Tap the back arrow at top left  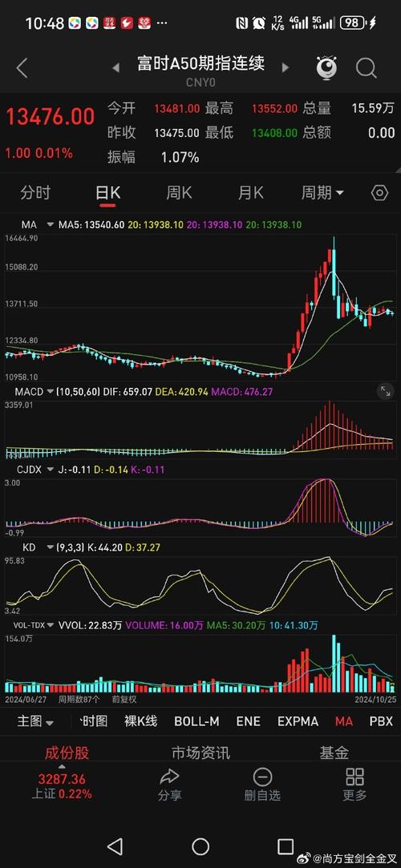[x=22, y=68]
